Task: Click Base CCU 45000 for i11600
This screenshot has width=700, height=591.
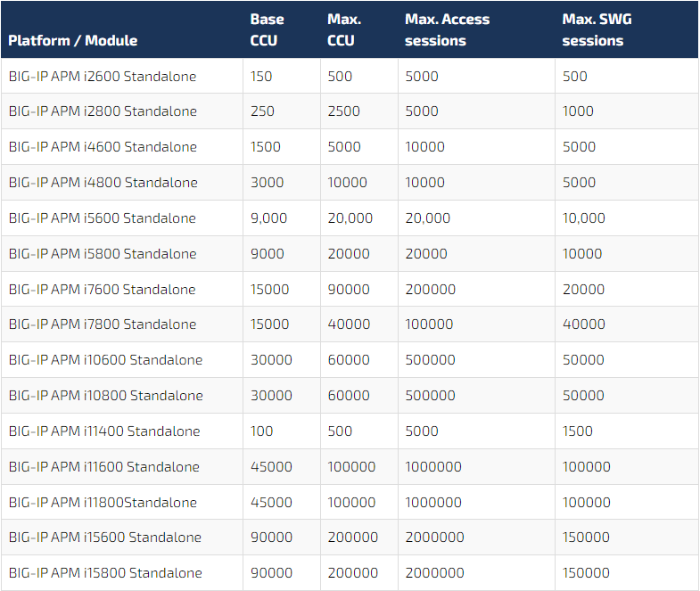Action: pyautogui.click(x=271, y=467)
